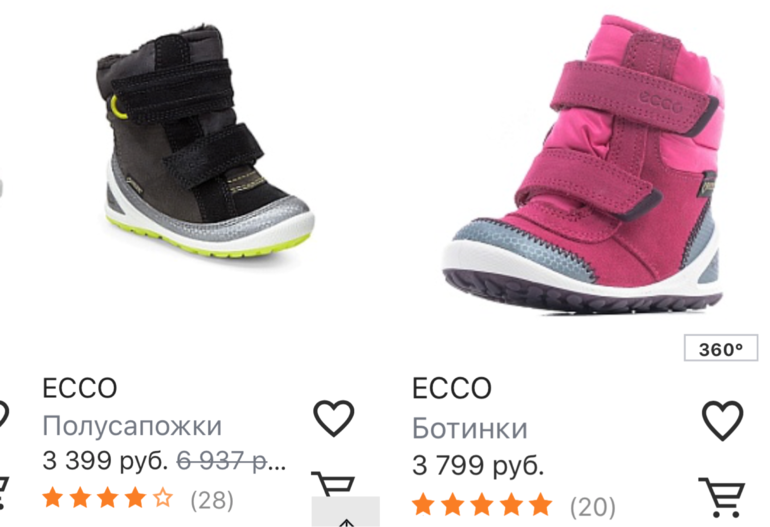Tap the gray scroll-up arrow button

click(x=346, y=512)
